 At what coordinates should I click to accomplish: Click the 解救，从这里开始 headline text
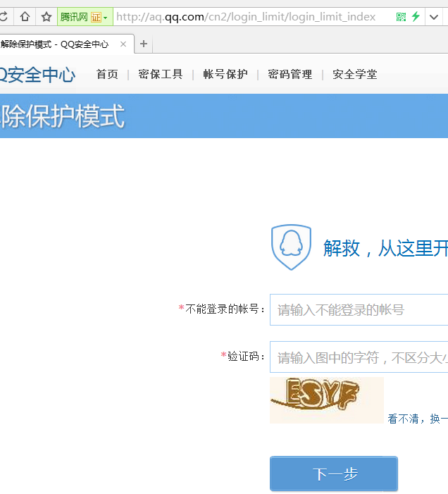[386, 248]
